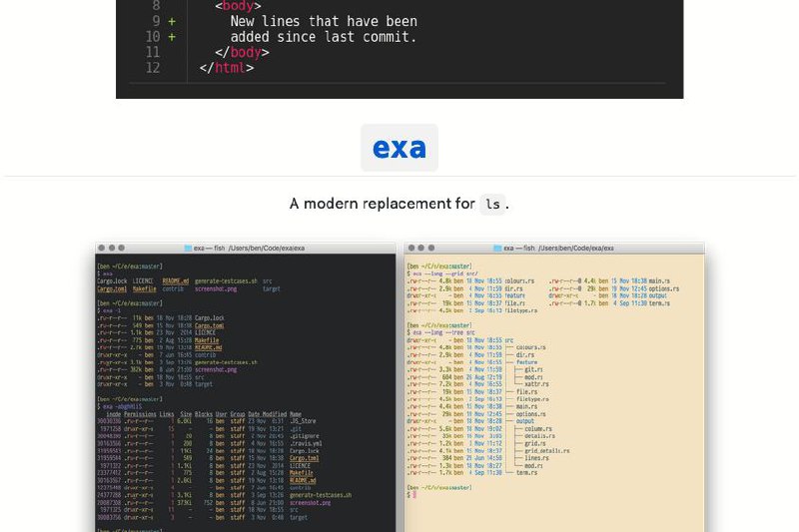The image size is (799, 532).
Task: Click the closing html tag line
Action: pyautogui.click(x=227, y=68)
